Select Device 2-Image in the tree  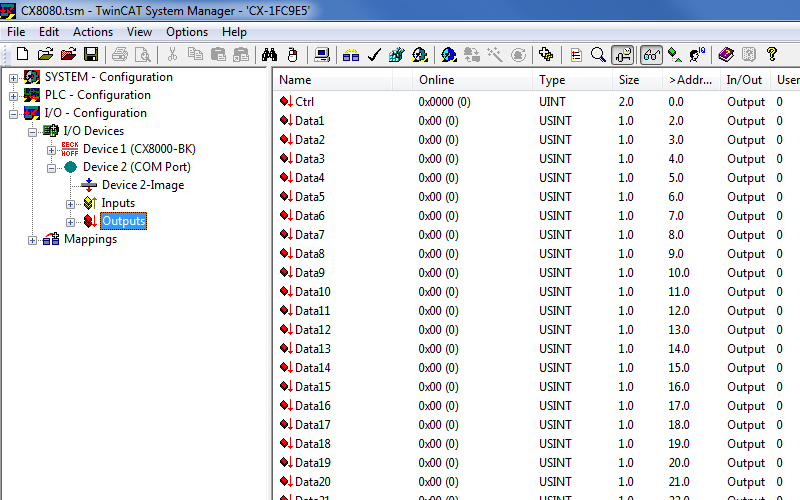tap(143, 185)
